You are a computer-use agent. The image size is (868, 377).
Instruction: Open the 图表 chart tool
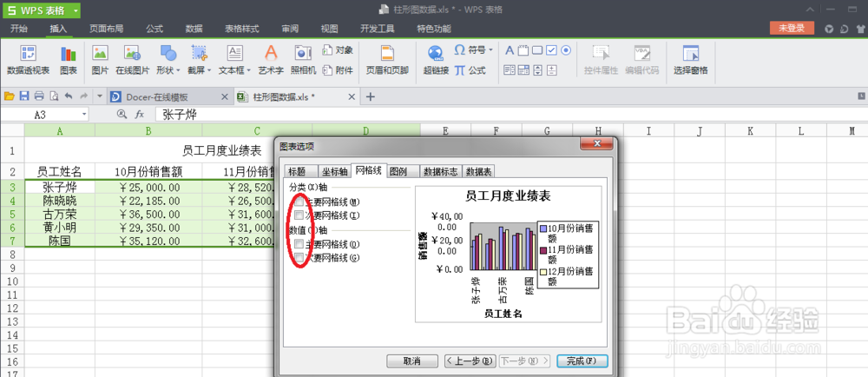click(69, 60)
